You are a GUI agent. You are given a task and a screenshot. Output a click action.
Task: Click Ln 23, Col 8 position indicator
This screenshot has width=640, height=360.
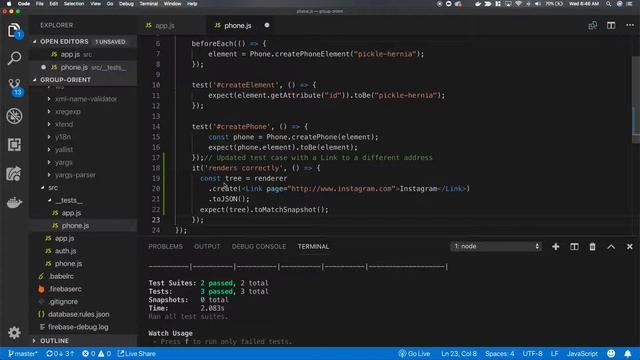click(458, 353)
